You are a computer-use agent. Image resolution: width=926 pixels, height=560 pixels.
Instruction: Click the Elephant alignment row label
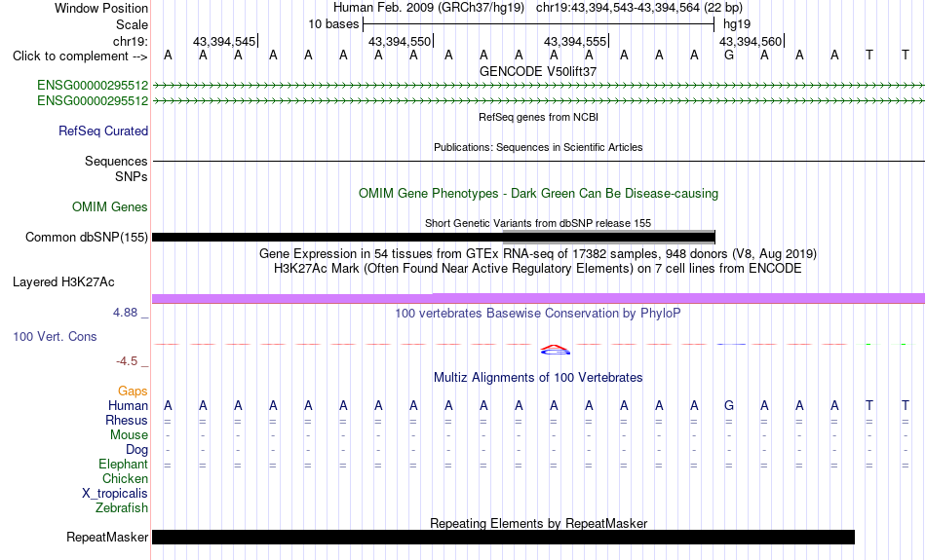click(124, 465)
